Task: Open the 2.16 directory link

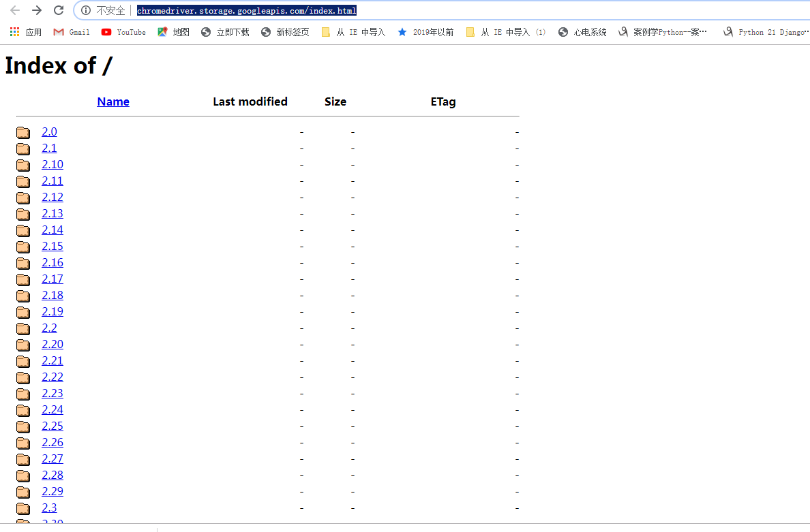Action: (52, 263)
